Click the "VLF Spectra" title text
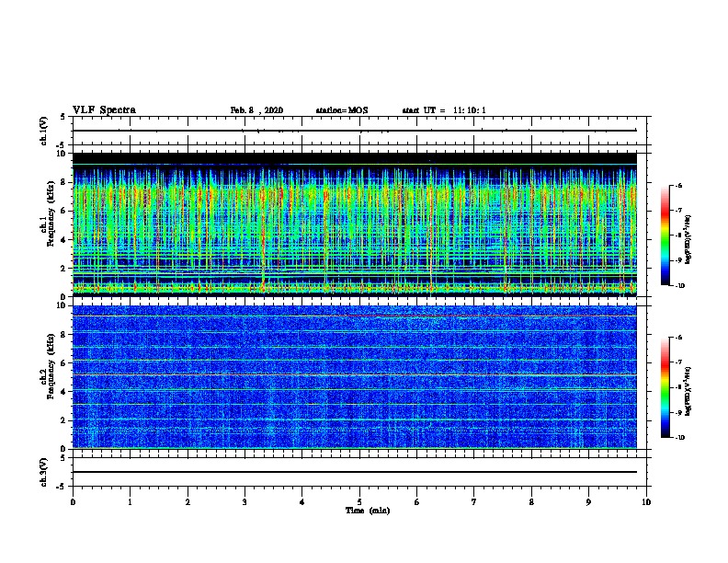Image resolution: width=728 pixels, height=563 pixels. pyautogui.click(x=104, y=110)
